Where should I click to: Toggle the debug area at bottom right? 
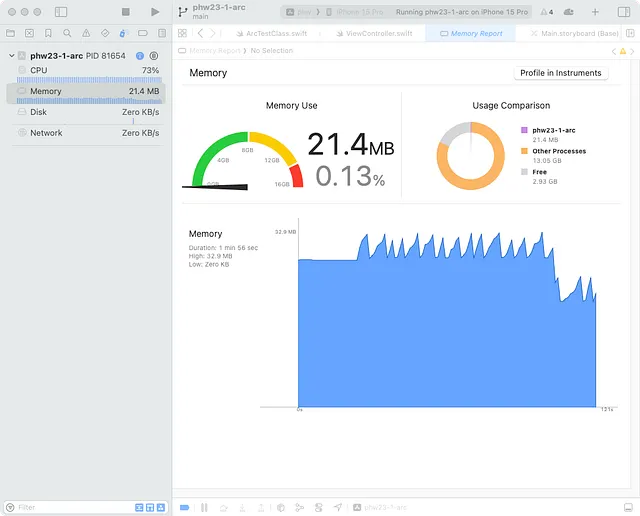pyautogui.click(x=628, y=507)
